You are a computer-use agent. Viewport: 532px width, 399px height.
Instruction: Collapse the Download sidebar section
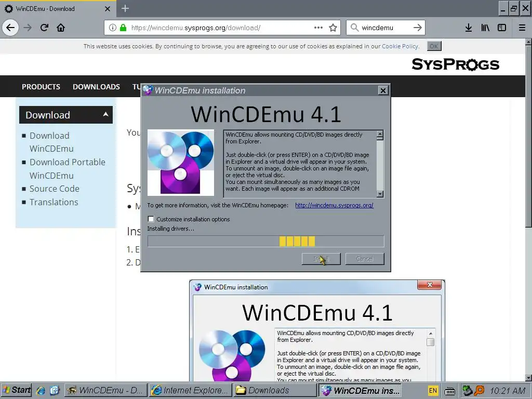[106, 114]
